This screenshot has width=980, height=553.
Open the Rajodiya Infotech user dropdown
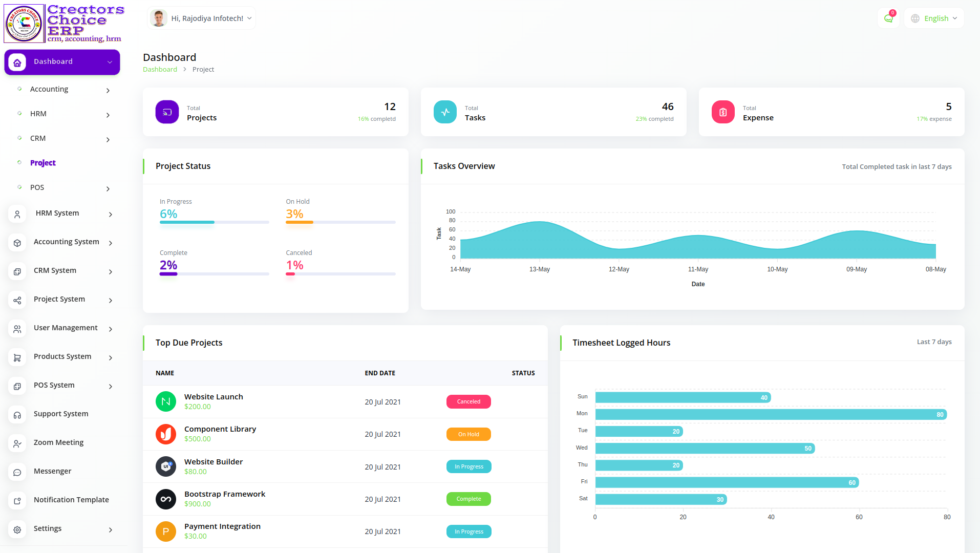(x=201, y=18)
